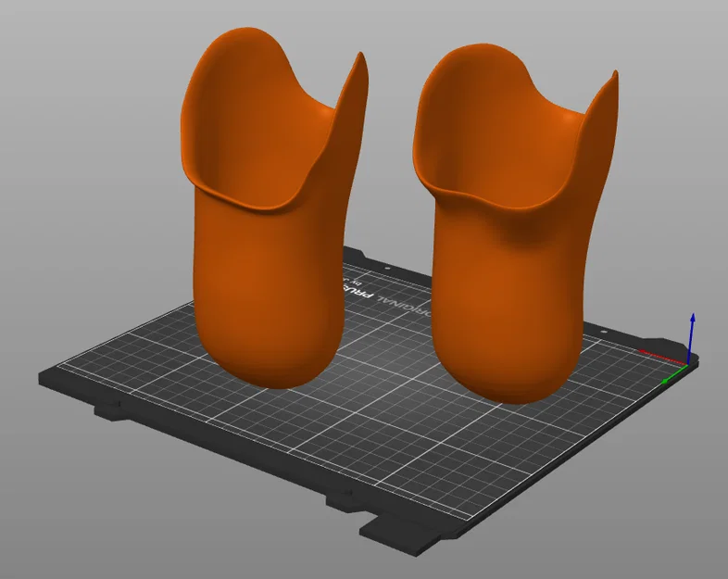Viewport: 728px width, 579px height.
Task: Click the red X-axis line
Action: click(663, 356)
